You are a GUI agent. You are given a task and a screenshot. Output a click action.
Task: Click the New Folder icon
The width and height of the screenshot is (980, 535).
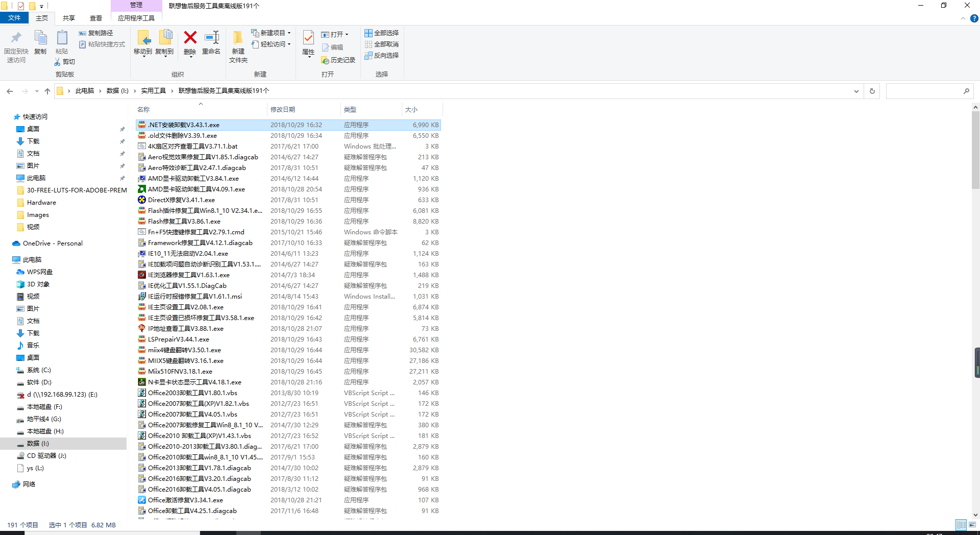click(238, 38)
